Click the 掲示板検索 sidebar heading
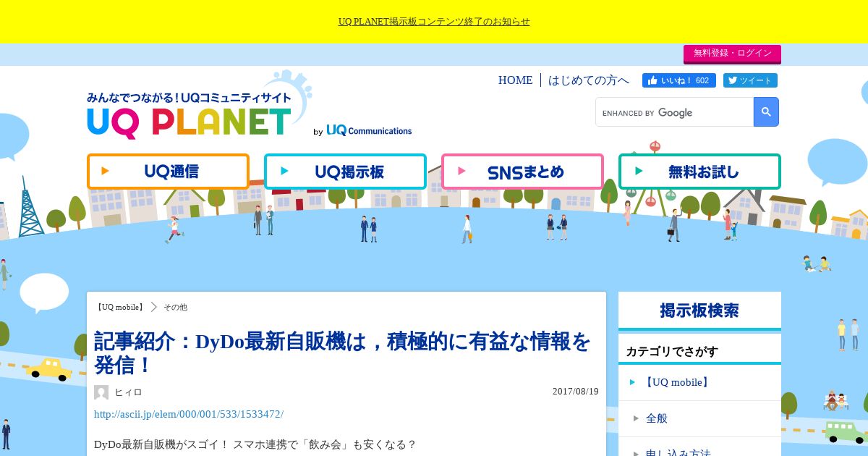Image resolution: width=868 pixels, height=456 pixels. (699, 311)
